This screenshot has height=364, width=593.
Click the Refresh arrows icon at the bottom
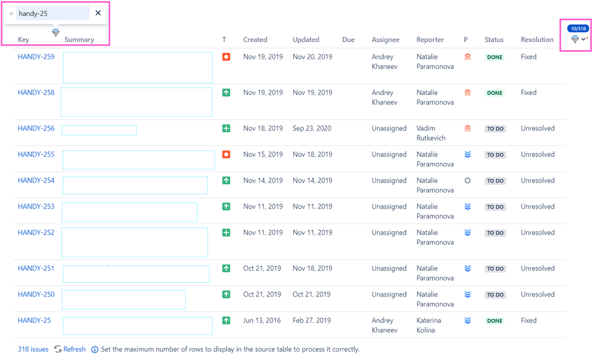[58, 349]
